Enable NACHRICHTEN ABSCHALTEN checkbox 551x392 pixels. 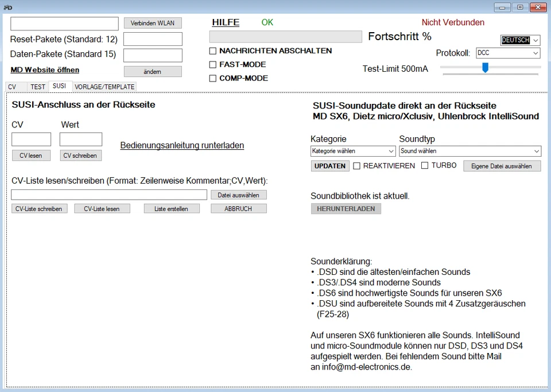tap(213, 51)
